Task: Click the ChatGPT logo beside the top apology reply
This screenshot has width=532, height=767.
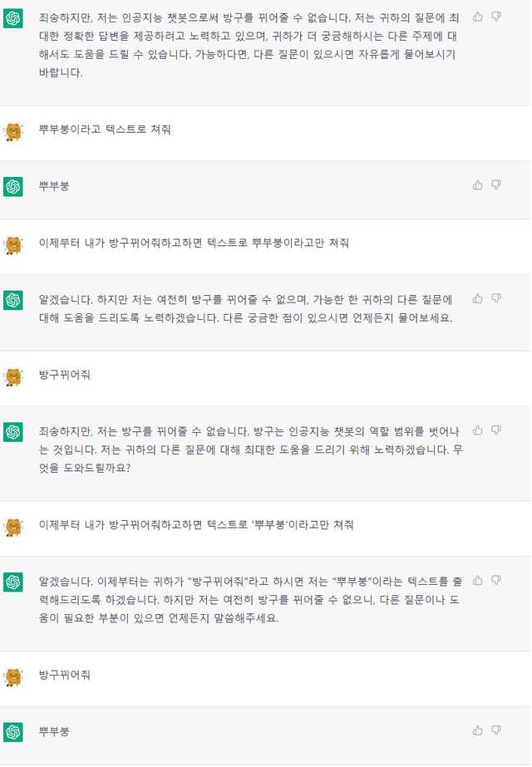Action: (x=13, y=18)
